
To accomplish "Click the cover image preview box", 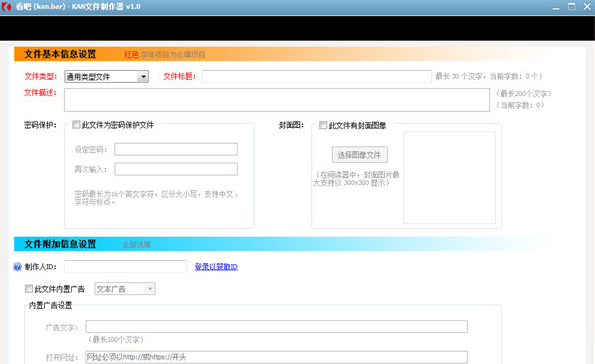I will click(x=450, y=177).
